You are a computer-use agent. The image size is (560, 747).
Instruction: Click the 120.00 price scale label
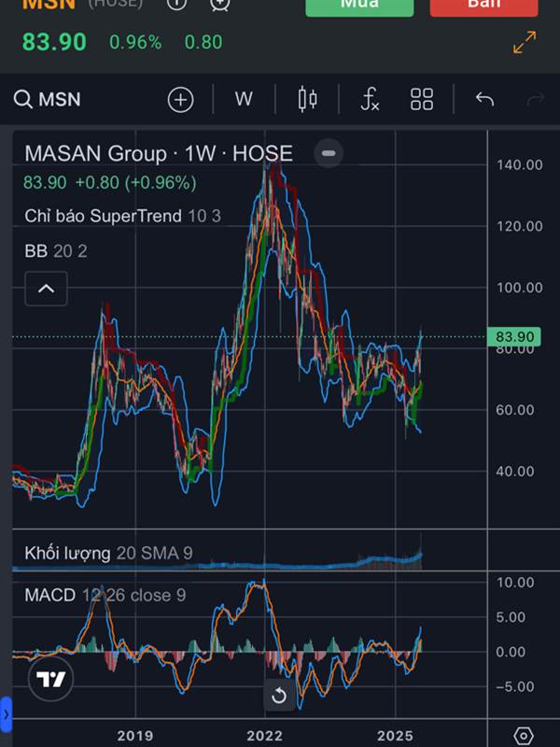click(x=520, y=226)
